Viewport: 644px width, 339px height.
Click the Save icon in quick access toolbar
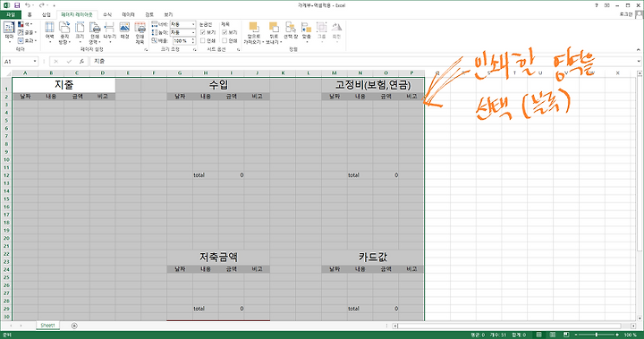coord(17,5)
